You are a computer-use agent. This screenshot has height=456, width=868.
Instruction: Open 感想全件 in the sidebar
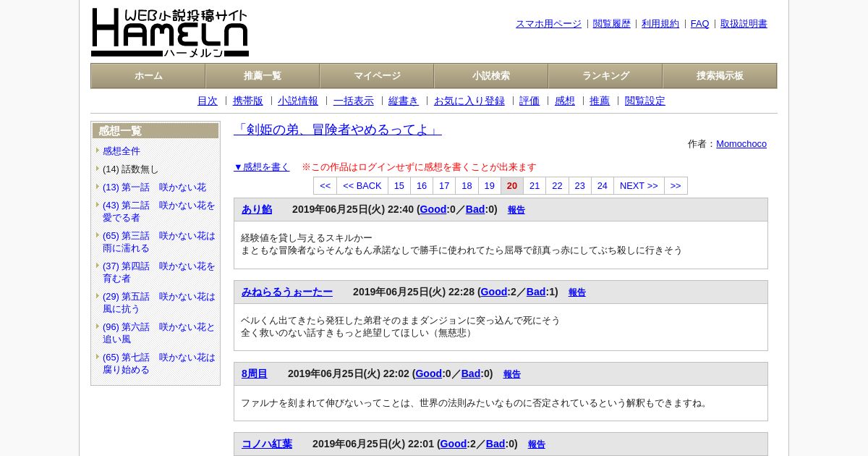[122, 151]
